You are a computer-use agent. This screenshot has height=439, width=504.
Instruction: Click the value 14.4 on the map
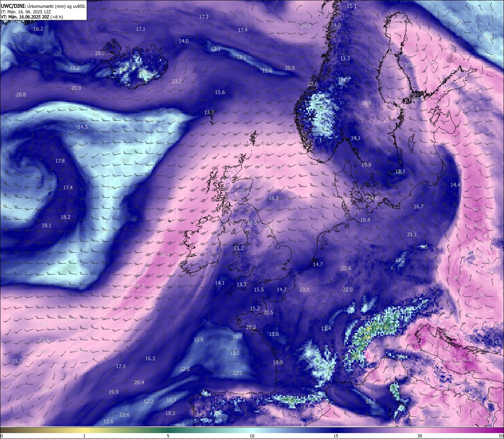(x=455, y=185)
